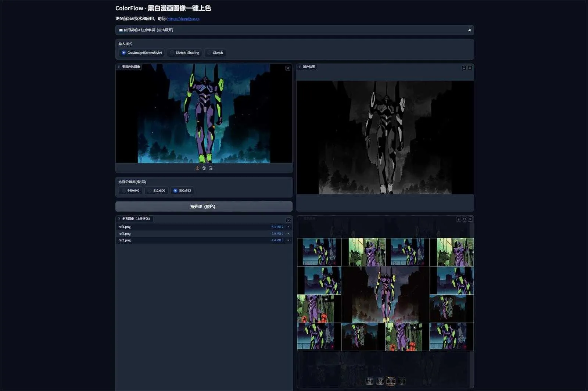
Task: Click the upload icon under the input image
Action: pyautogui.click(x=197, y=168)
